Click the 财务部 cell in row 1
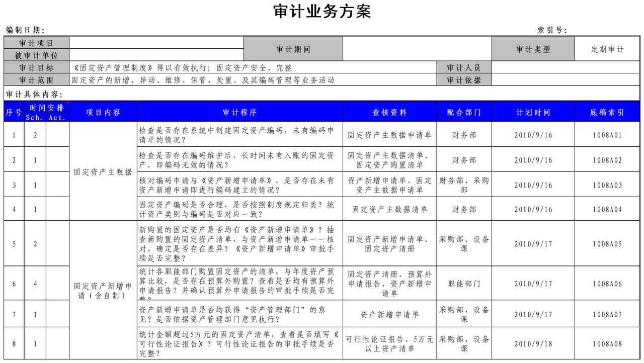This screenshot has height=363, width=644. (464, 135)
